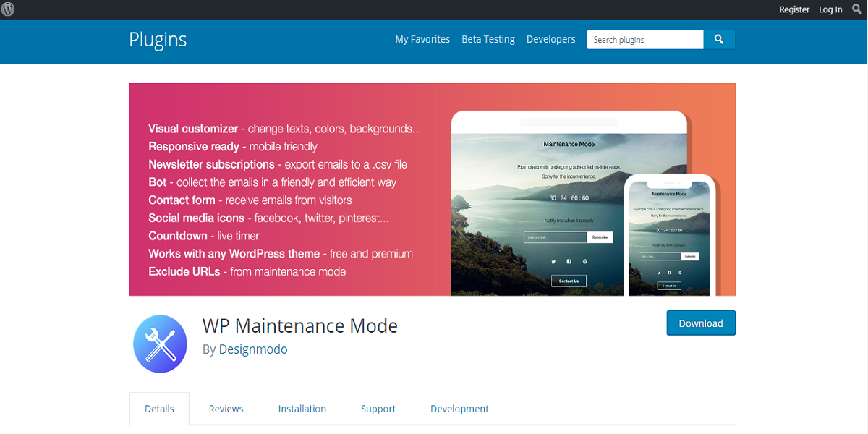Open the search magnifier in top bar
868x434 pixels.
tap(857, 9)
